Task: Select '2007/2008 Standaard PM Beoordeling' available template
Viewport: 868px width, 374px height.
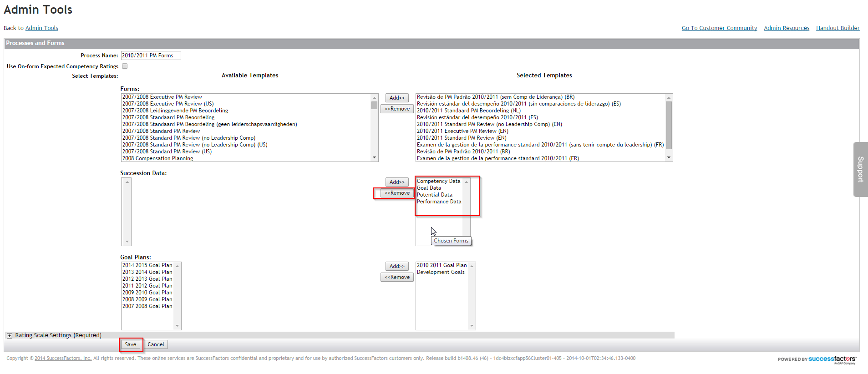Action: coord(246,117)
